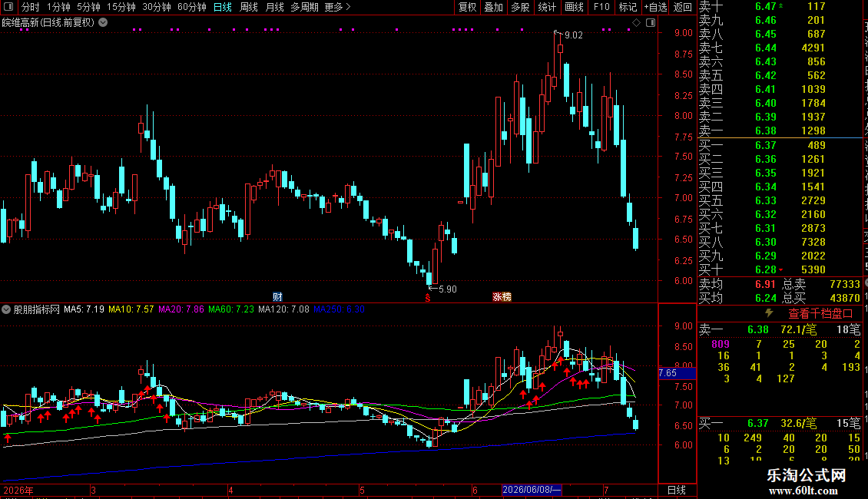Open dropdown beside 皖维高新 chart title

(x=103, y=23)
